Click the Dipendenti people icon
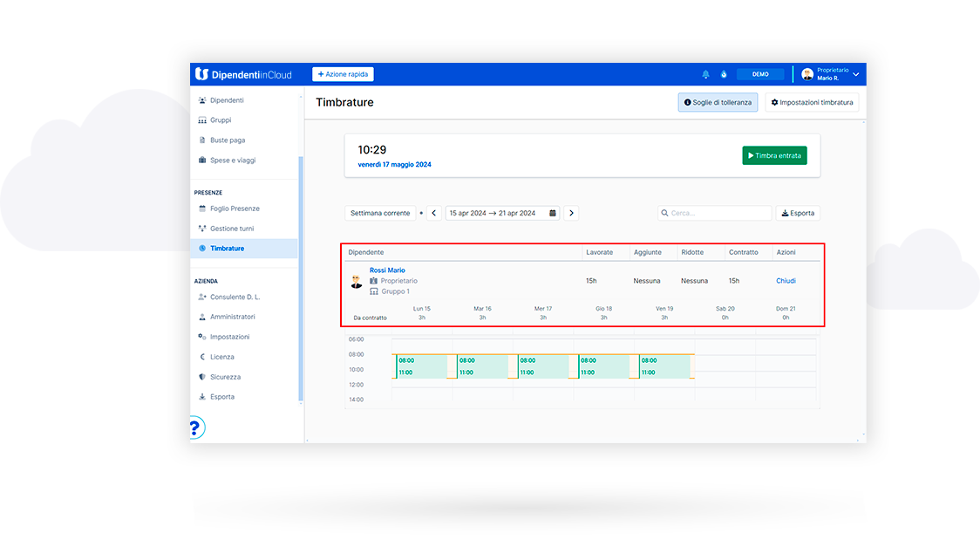This screenshot has width=980, height=540. point(202,100)
